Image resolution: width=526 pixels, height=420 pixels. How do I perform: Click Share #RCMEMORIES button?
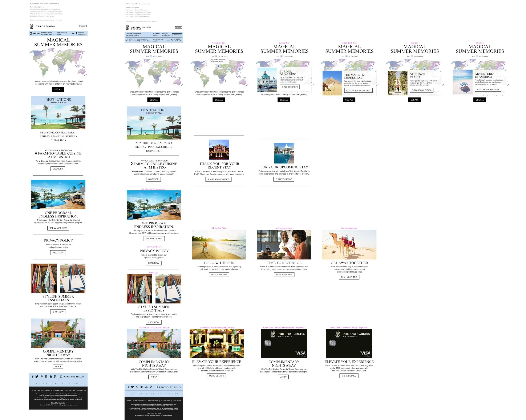tap(218, 179)
